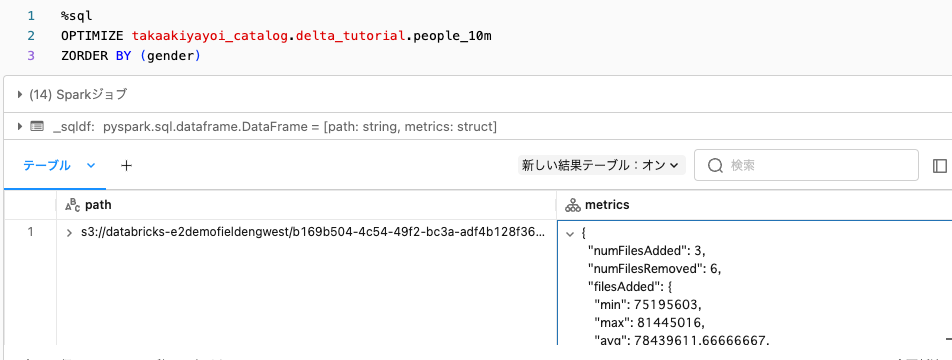Click the table icon beside _sqldf

[37, 126]
